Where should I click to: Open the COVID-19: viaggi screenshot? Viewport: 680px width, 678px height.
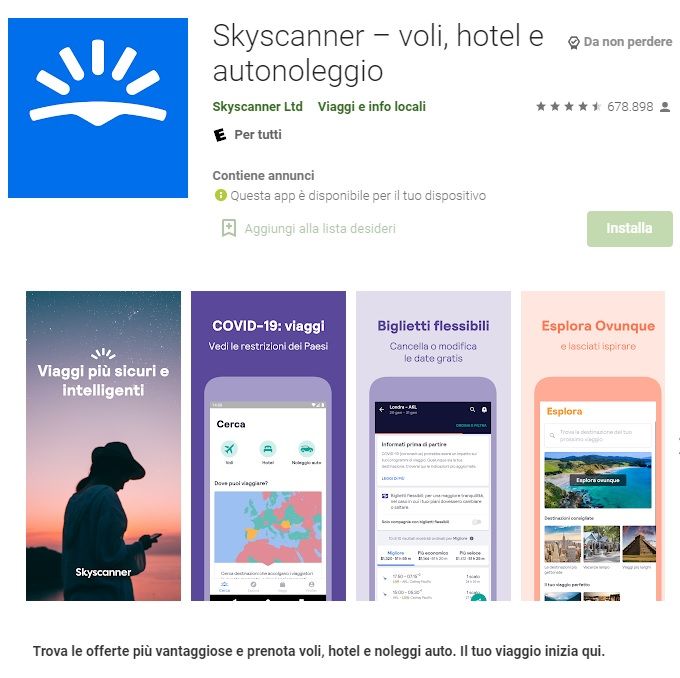(x=268, y=446)
